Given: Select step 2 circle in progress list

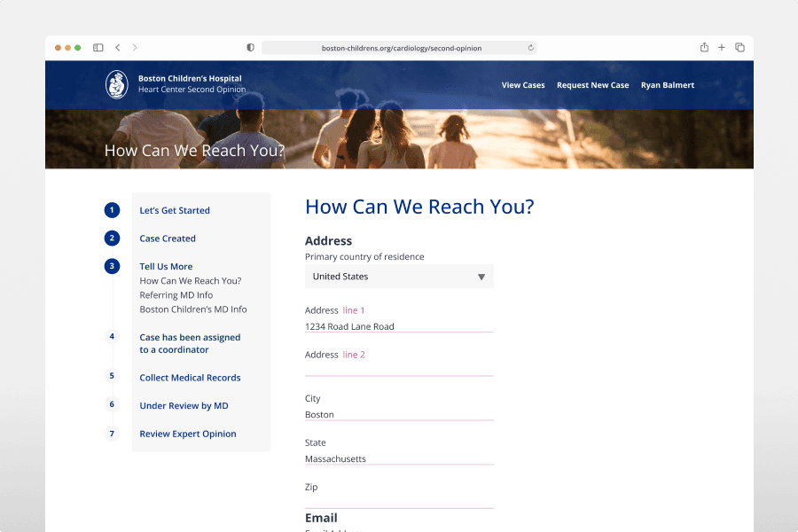Looking at the screenshot, I should [112, 238].
